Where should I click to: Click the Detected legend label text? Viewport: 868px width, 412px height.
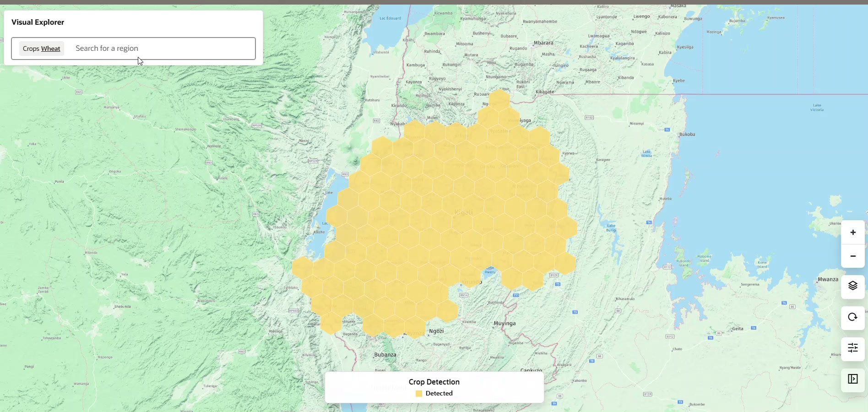click(x=439, y=393)
